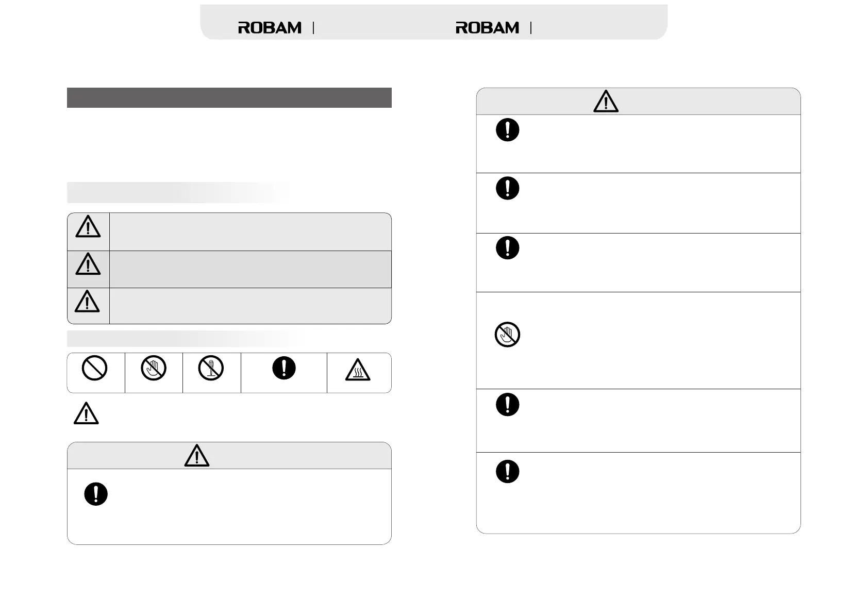Click the standalone warning triangle below the symbol legend
868x614 pixels.
[86, 413]
